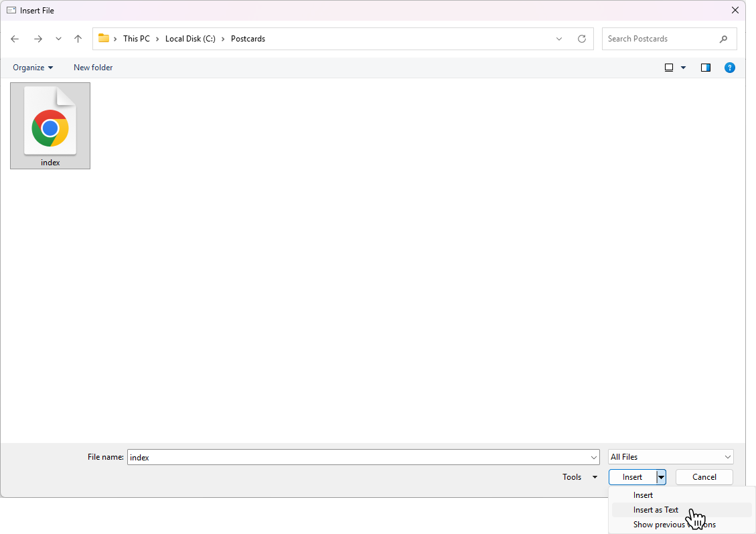Click the folder icon in address bar

tap(104, 38)
